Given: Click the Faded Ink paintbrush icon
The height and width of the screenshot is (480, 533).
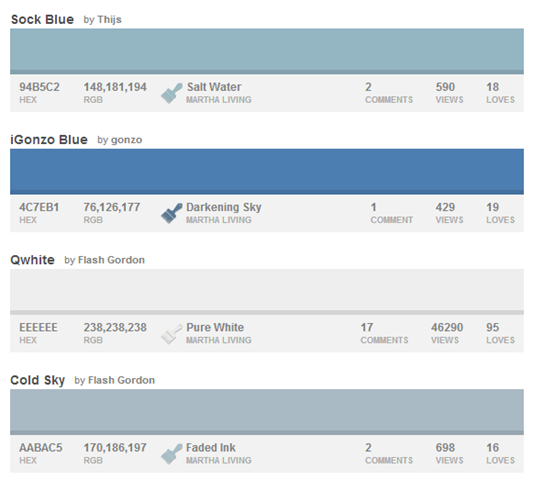Looking at the screenshot, I should click(172, 454).
